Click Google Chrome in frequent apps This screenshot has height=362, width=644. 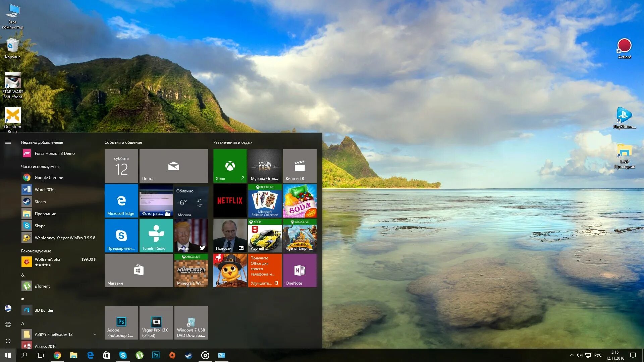pyautogui.click(x=48, y=177)
